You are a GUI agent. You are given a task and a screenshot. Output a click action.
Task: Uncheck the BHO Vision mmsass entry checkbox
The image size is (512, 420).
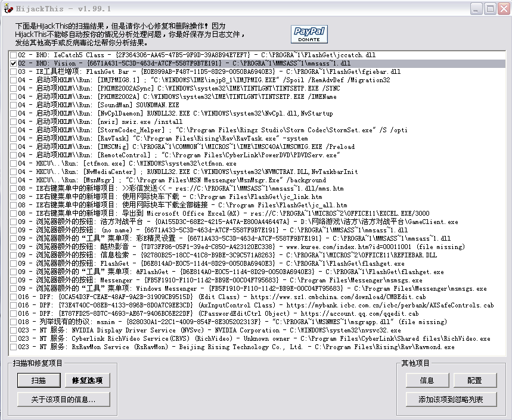coord(13,63)
